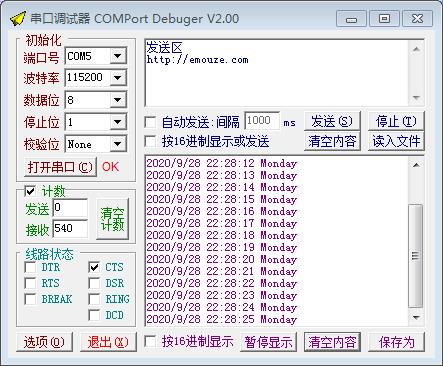Toggle the DSR checkbox
Image resolution: width=443 pixels, height=366 pixels.
coord(94,283)
